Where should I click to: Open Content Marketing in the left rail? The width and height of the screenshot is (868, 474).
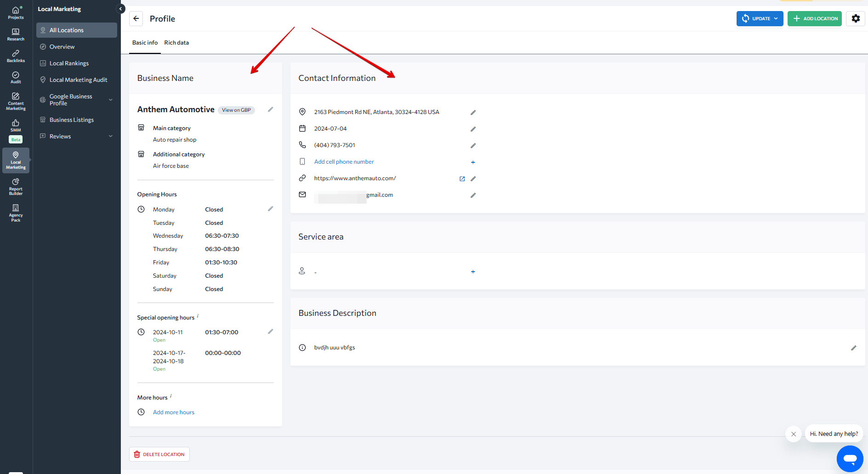(16, 101)
